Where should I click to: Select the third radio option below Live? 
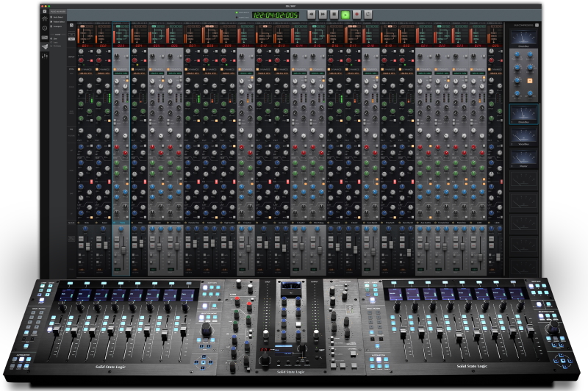click(x=51, y=46)
